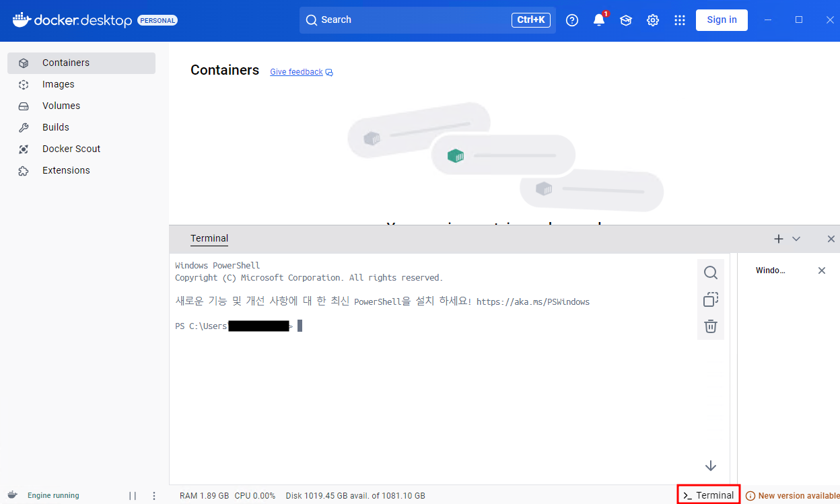Click the Microsoft copyright line in terminal
The width and height of the screenshot is (840, 504).
(x=309, y=278)
